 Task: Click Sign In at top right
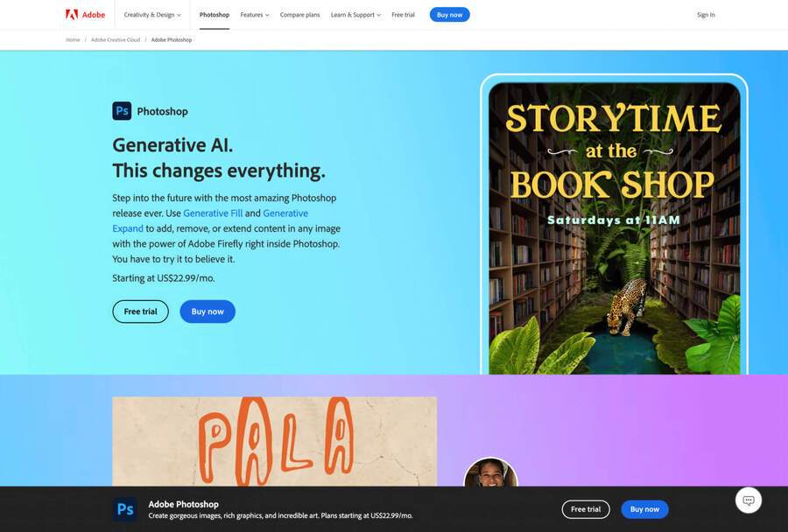tap(706, 15)
